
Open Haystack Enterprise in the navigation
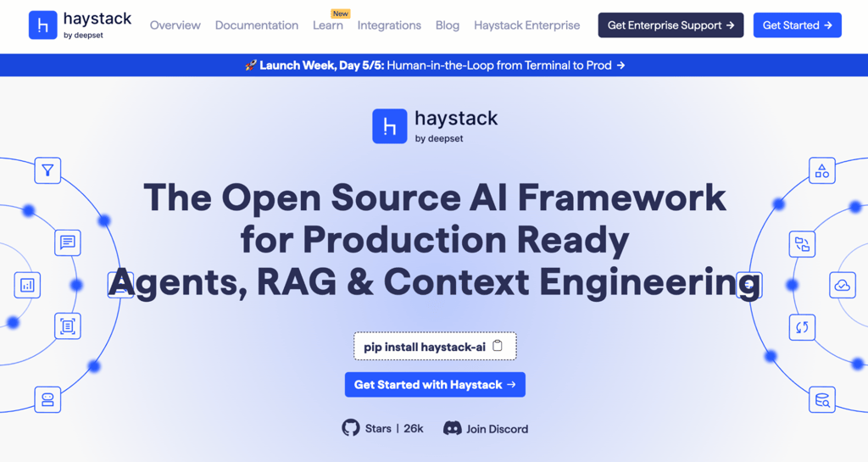click(526, 25)
